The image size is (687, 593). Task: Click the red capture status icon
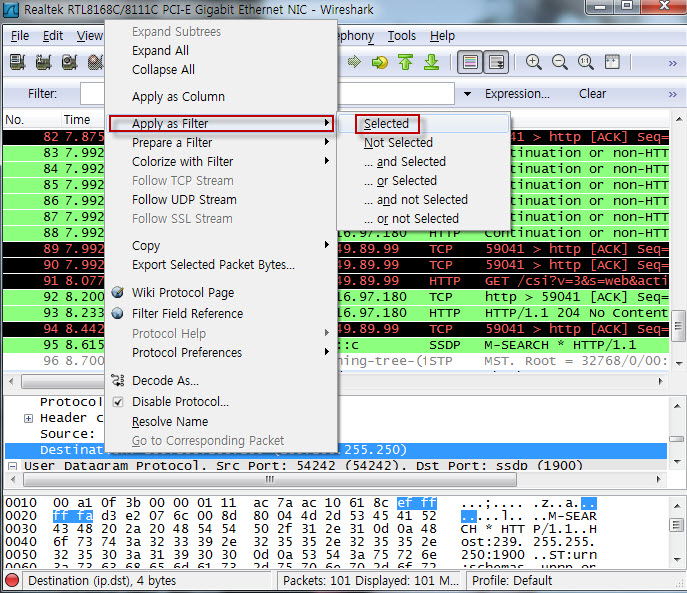(12, 580)
